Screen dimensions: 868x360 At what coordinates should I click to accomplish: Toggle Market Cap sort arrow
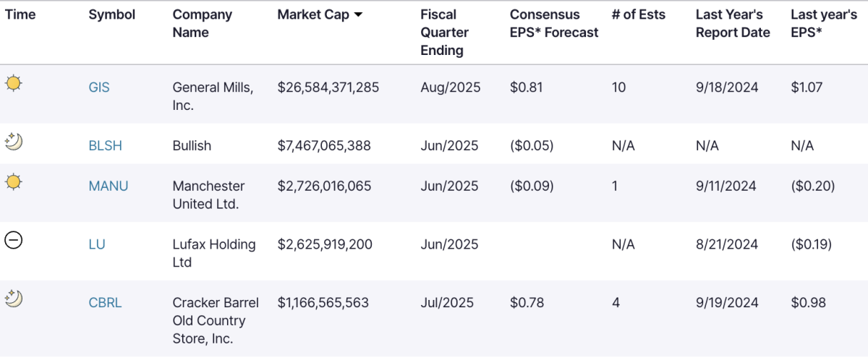tap(358, 15)
